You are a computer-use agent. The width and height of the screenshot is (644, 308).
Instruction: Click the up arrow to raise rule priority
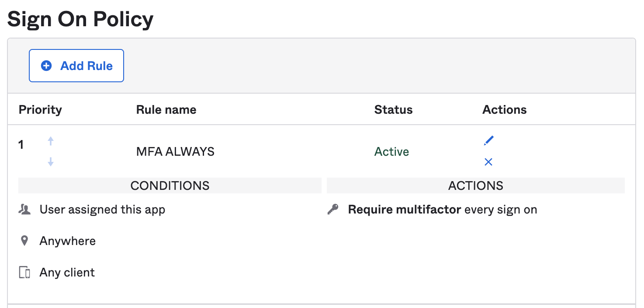(51, 141)
